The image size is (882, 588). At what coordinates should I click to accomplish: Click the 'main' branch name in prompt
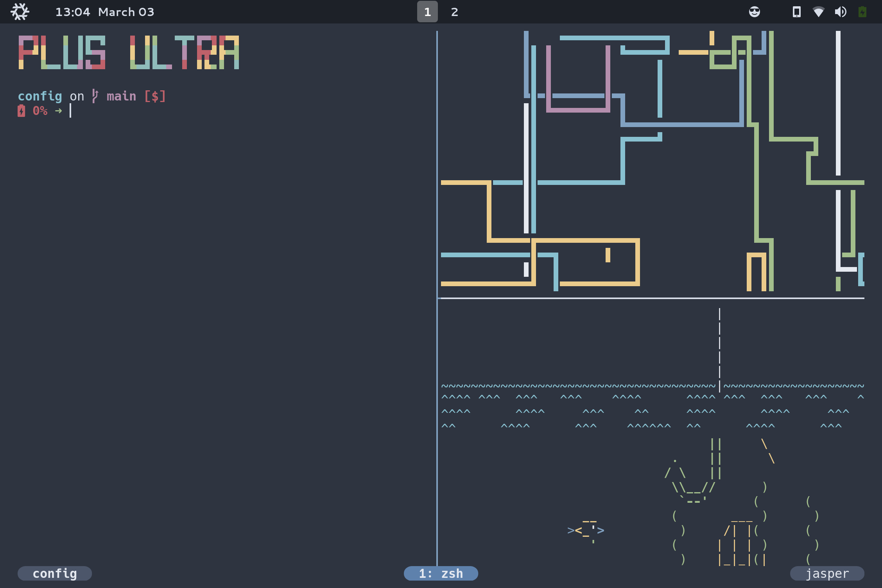pyautogui.click(x=121, y=96)
